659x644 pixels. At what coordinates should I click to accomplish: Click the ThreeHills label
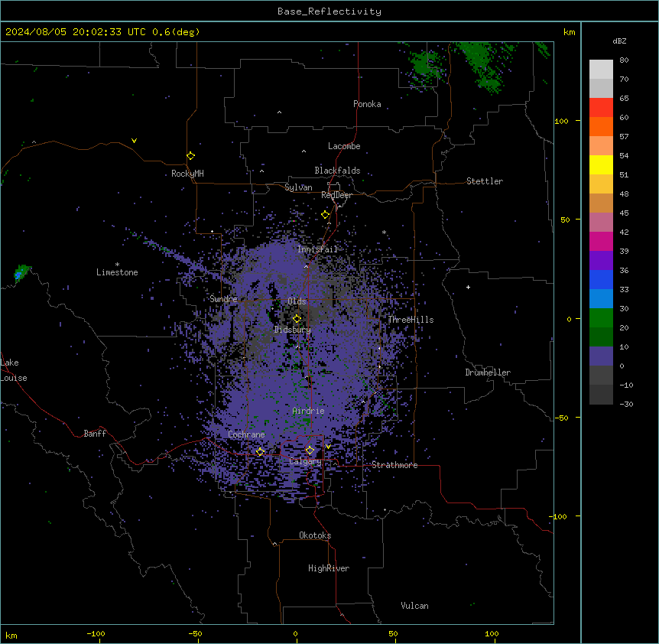pyautogui.click(x=411, y=320)
